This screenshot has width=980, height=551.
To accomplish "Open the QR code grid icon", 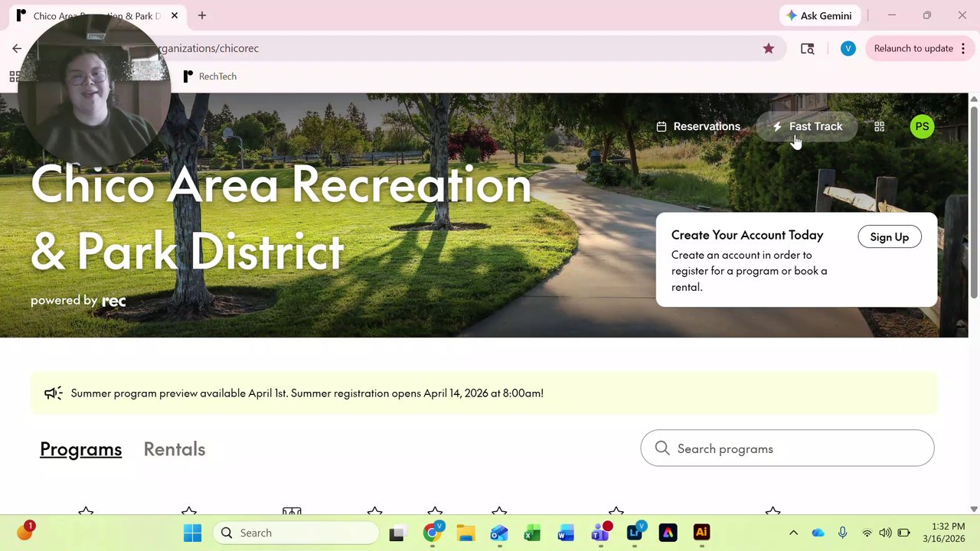I will point(879,126).
